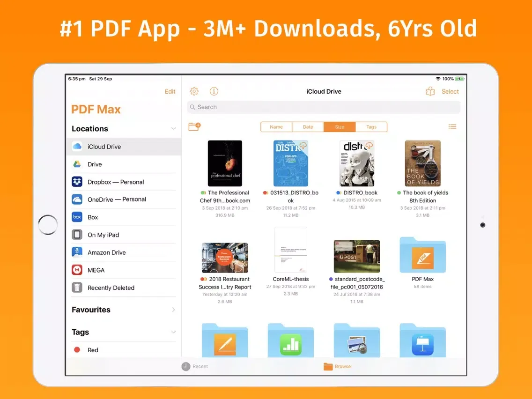Sort files by Name
Viewport: 532px width, 399px height.
tap(276, 127)
